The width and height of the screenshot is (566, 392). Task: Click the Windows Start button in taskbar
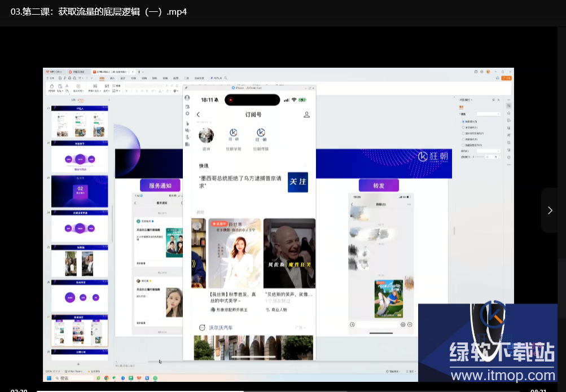tap(49, 378)
